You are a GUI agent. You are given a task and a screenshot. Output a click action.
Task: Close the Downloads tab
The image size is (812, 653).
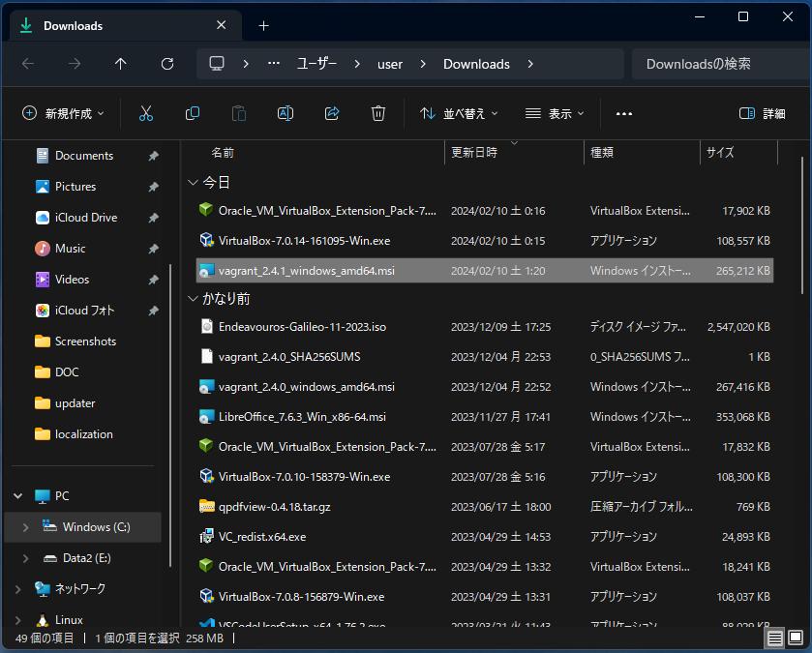click(x=221, y=25)
